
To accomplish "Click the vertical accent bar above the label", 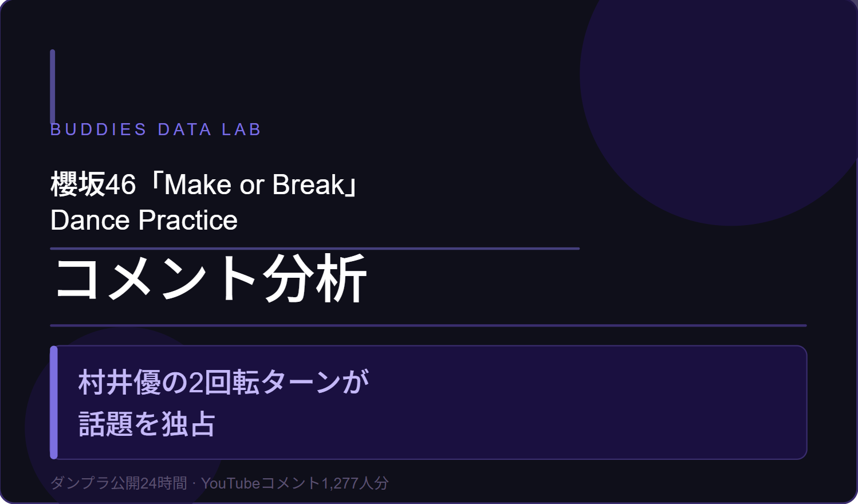I will pos(53,86).
